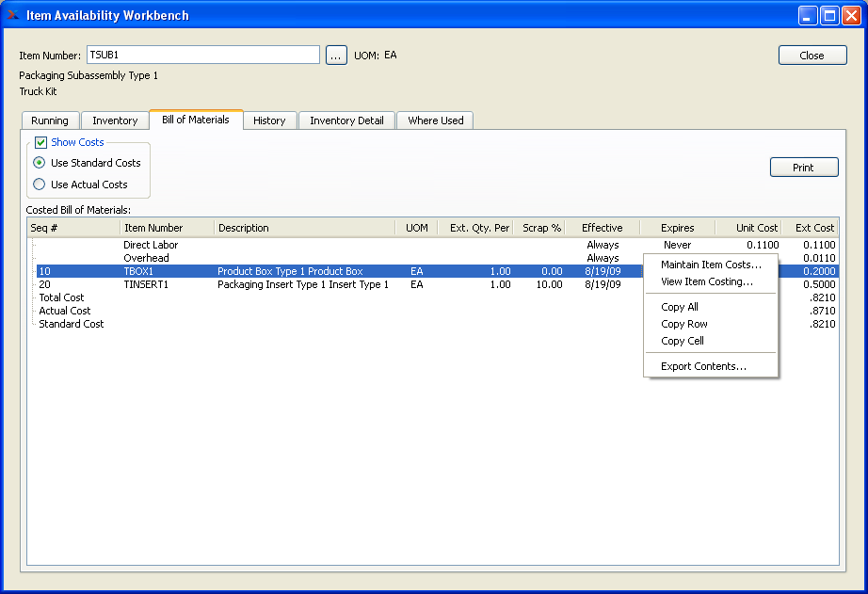Screen dimensions: 868x594
Task: Select Copy All in the context menu
Action: 680,307
